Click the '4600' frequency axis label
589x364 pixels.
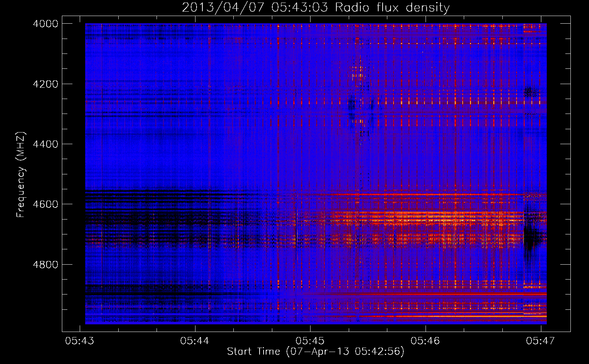click(x=46, y=204)
